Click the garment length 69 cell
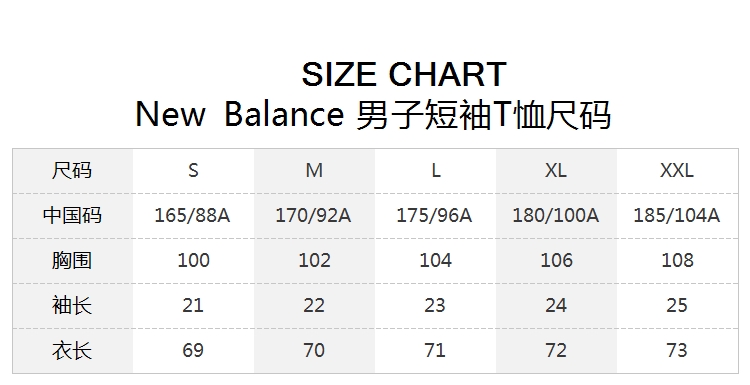Viewport: 750px width, 385px height. 193,351
